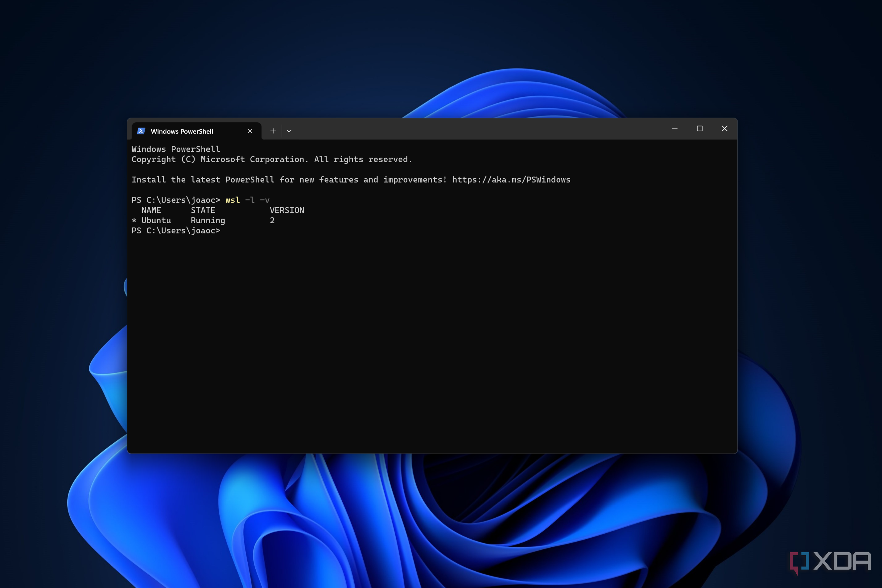The height and width of the screenshot is (588, 882).
Task: Click the wsl -l -v command text
Action: (x=248, y=200)
